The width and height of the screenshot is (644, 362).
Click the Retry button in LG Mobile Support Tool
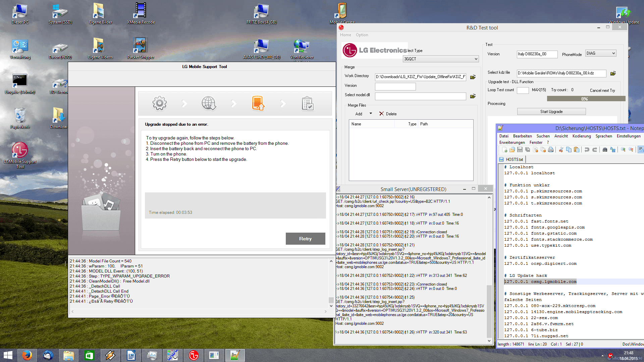point(305,239)
